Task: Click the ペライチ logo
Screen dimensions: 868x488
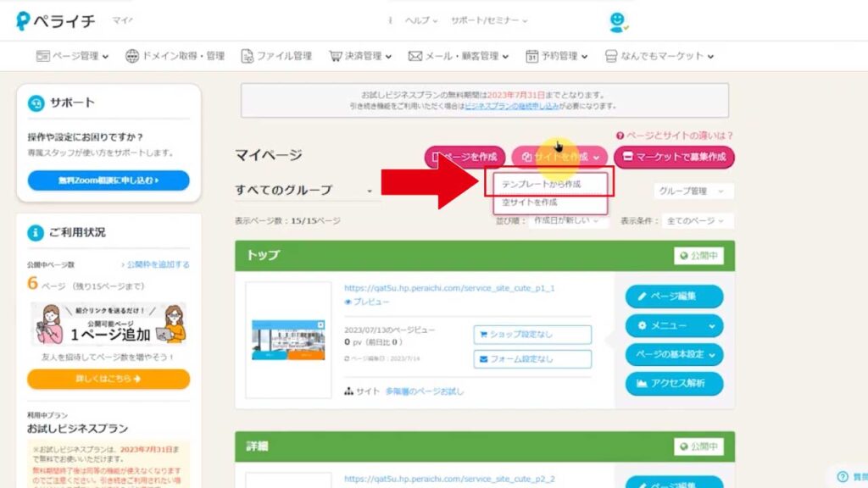Action: 55,21
